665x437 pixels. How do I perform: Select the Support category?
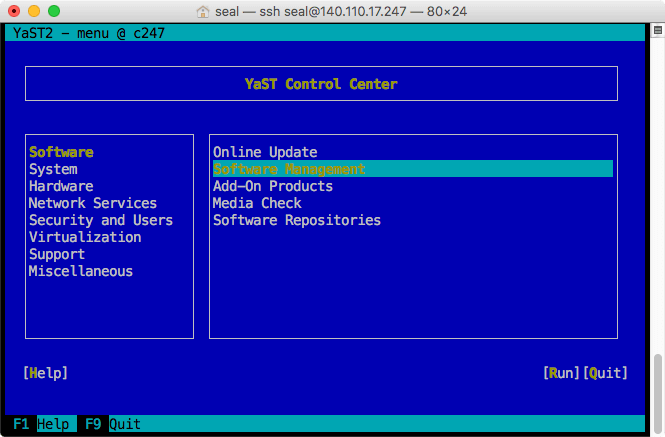coord(57,254)
